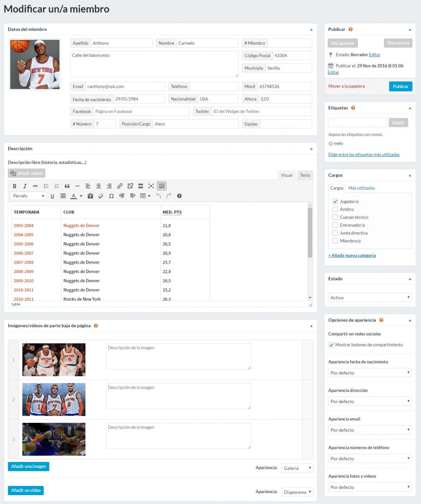
Task: Click Añadir una imagen button
Action: 29,466
